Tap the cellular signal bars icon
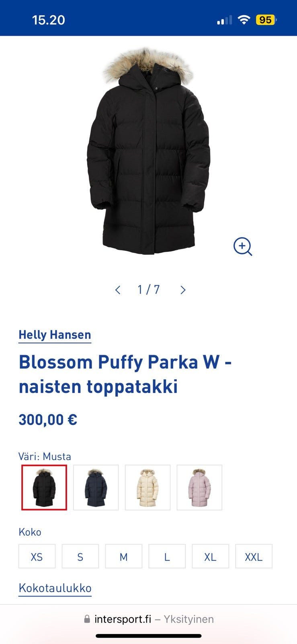Screen dimensions: 297x644 (224, 20)
